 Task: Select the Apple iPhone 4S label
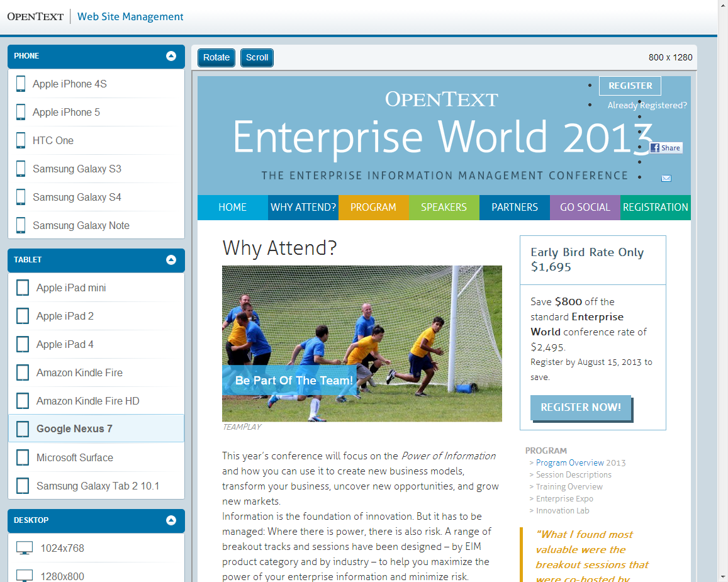pos(70,84)
